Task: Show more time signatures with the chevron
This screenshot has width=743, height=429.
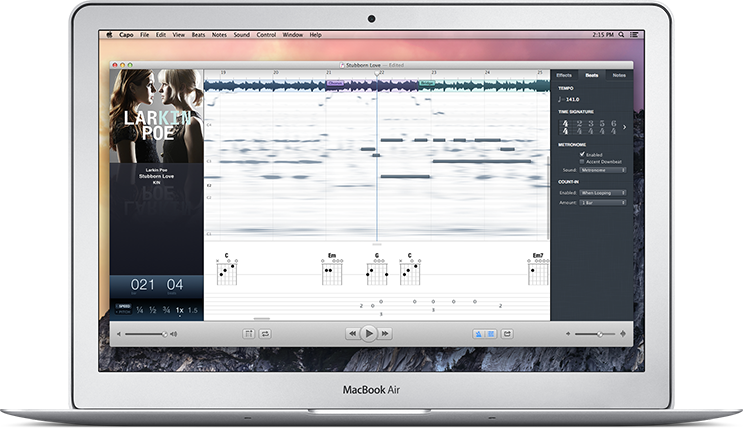Action: coord(624,127)
